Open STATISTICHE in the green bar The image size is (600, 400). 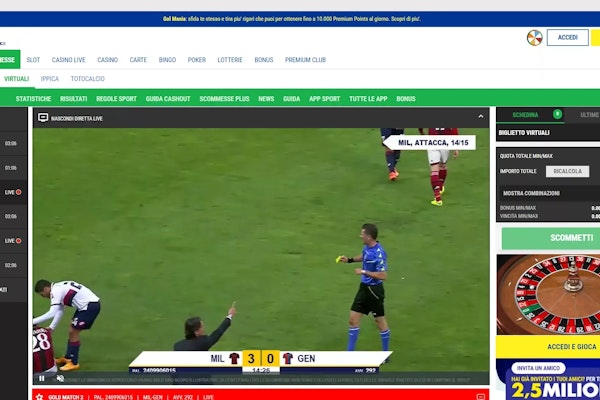click(33, 99)
